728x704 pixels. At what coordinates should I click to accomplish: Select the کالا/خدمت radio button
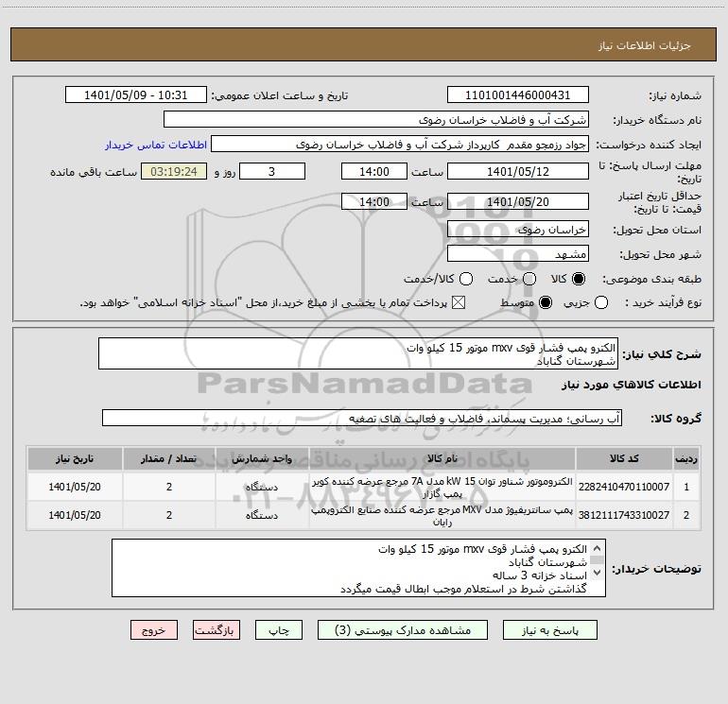click(466, 279)
